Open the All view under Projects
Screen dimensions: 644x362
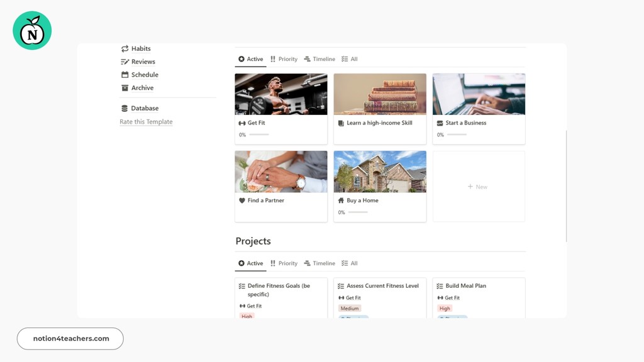pyautogui.click(x=349, y=263)
